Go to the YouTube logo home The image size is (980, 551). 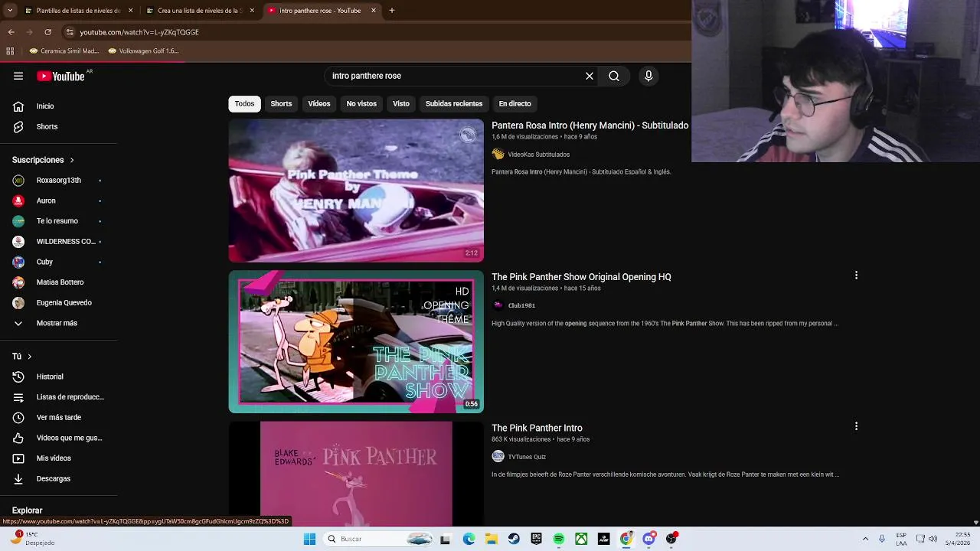click(x=60, y=76)
